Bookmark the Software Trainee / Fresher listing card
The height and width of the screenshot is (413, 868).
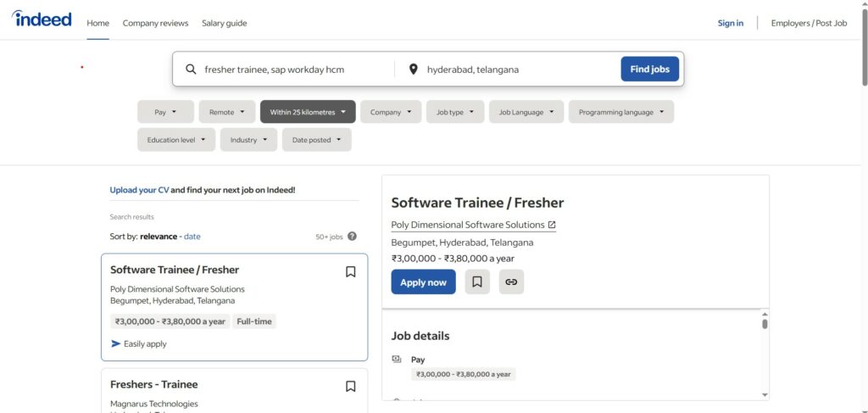350,272
